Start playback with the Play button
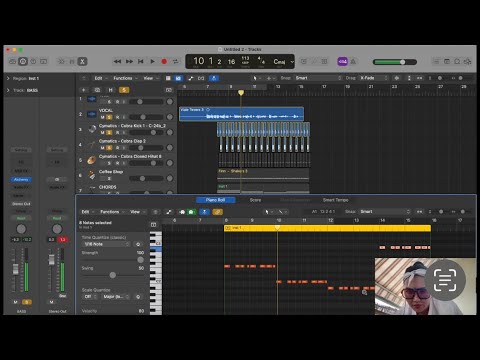 (x=152, y=62)
